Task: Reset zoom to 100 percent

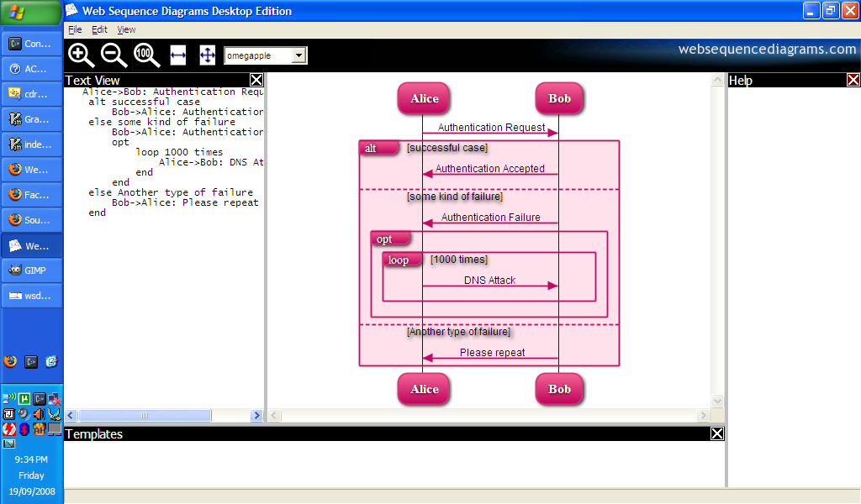Action: click(x=146, y=55)
